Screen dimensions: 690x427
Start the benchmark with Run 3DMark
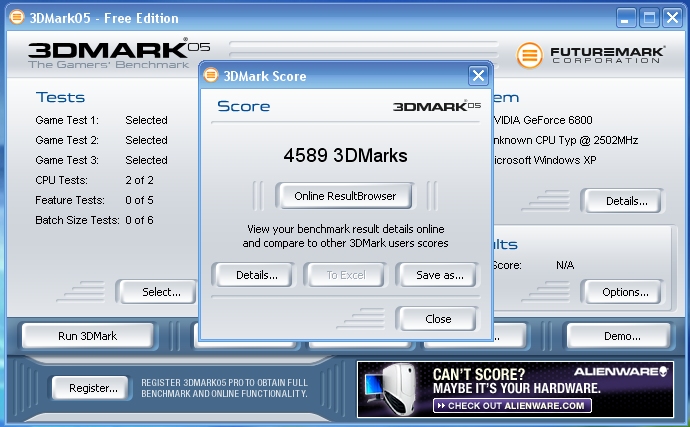(88, 336)
